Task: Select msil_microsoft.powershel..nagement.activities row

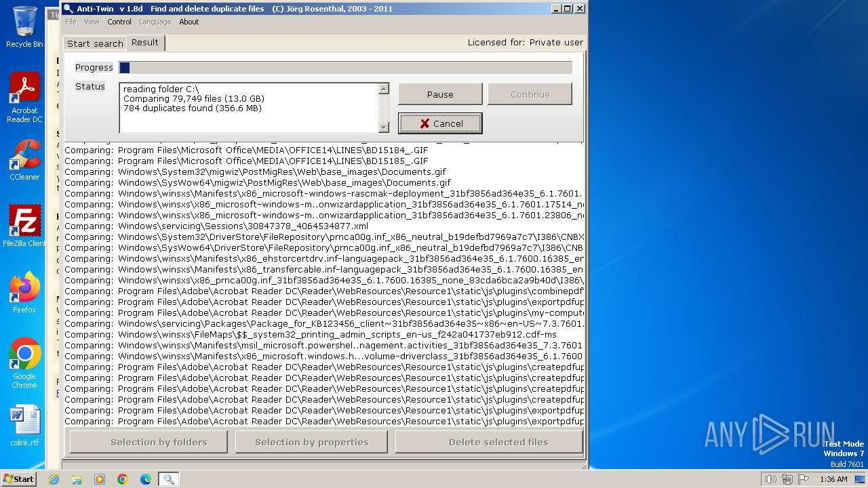Action: point(323,346)
